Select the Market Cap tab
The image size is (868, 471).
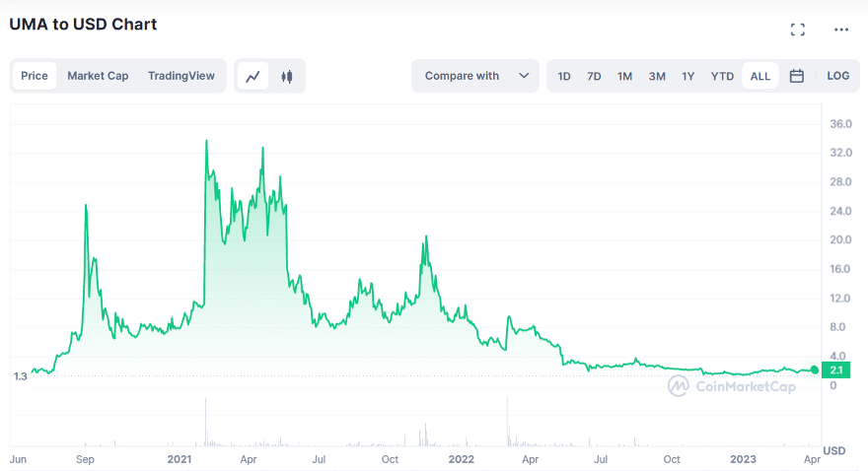[x=98, y=76]
